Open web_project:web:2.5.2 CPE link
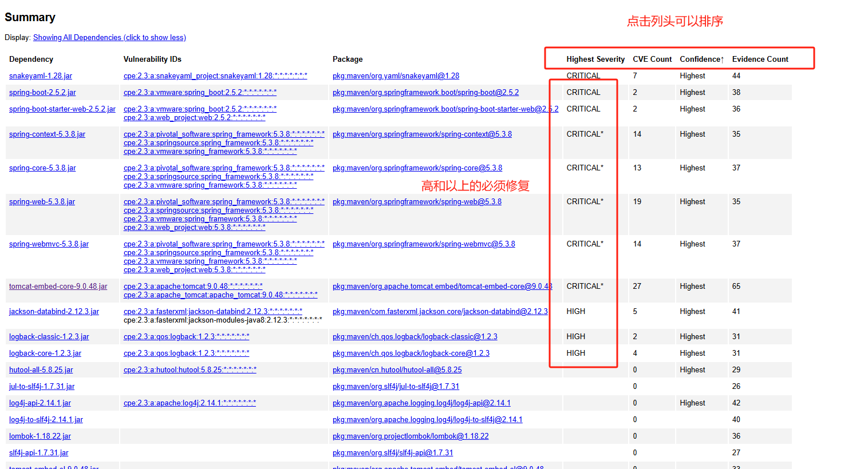Screen dimensions: 868x469 [195, 118]
